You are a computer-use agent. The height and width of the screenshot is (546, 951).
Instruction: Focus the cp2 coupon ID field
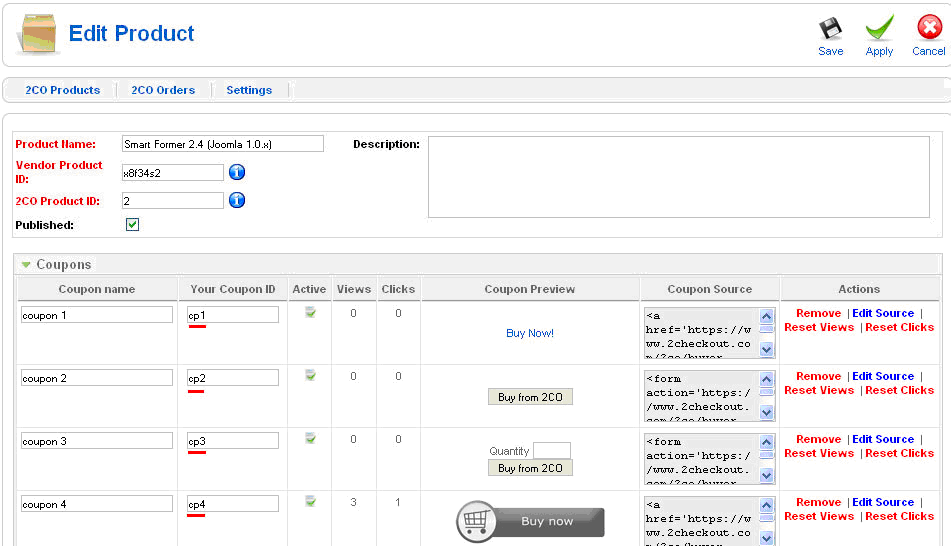click(233, 378)
